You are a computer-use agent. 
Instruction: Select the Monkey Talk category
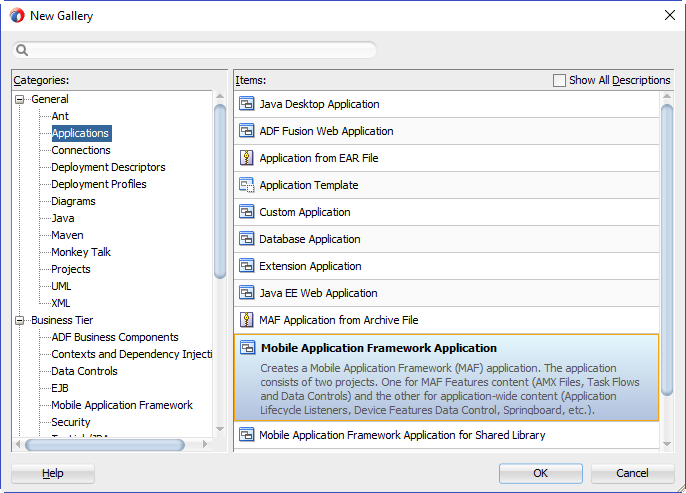click(81, 252)
